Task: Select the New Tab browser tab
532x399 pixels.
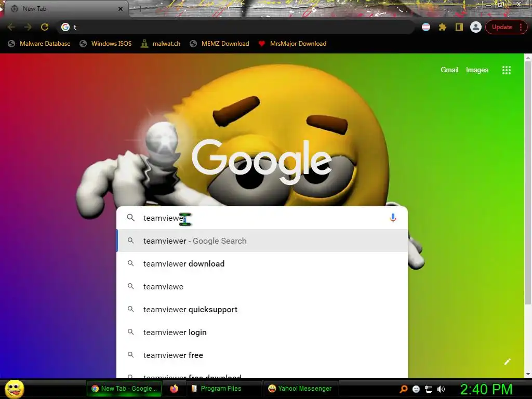Action: (66, 9)
